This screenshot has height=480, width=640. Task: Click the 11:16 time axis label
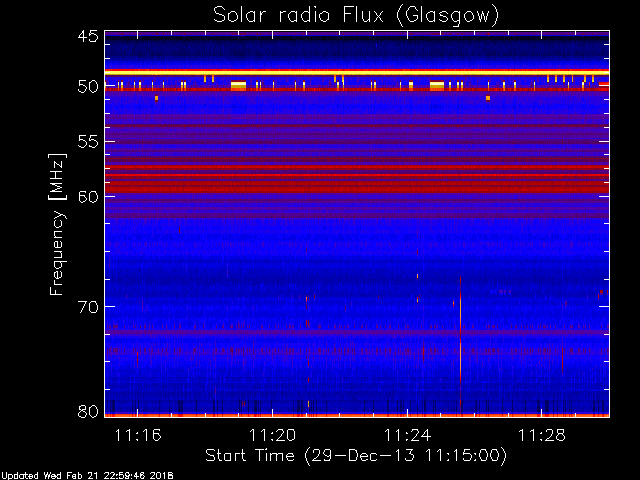click(138, 436)
